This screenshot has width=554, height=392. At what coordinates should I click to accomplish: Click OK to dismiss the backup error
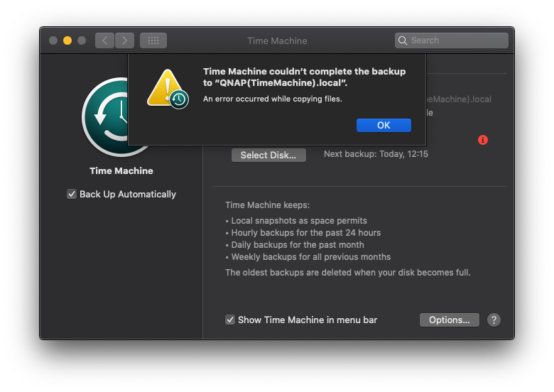pos(384,126)
